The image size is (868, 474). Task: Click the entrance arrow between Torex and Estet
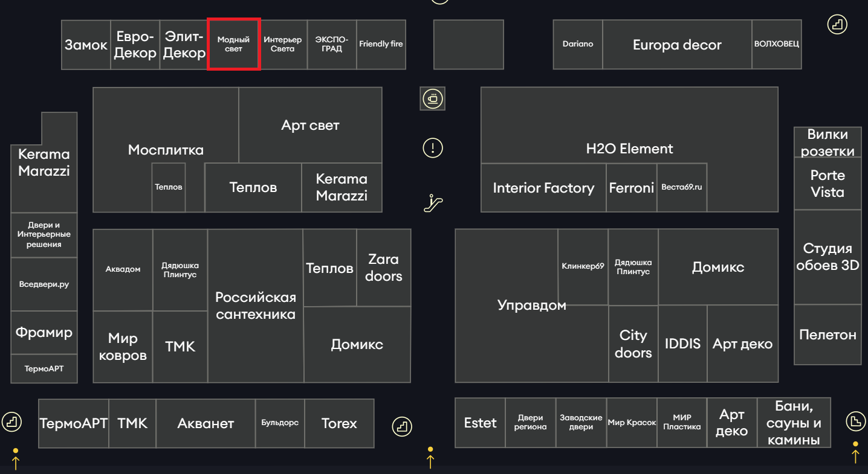430,458
